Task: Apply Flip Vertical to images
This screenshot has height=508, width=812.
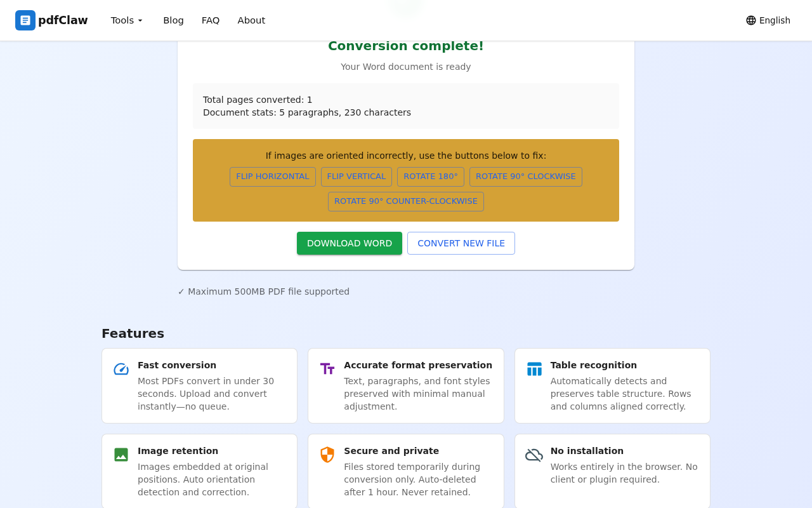Action: point(357,177)
